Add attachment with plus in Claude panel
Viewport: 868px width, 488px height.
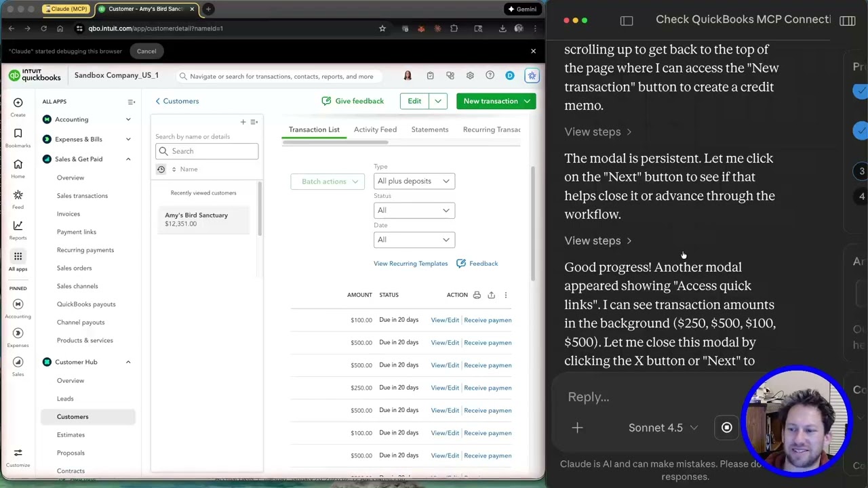click(x=577, y=428)
